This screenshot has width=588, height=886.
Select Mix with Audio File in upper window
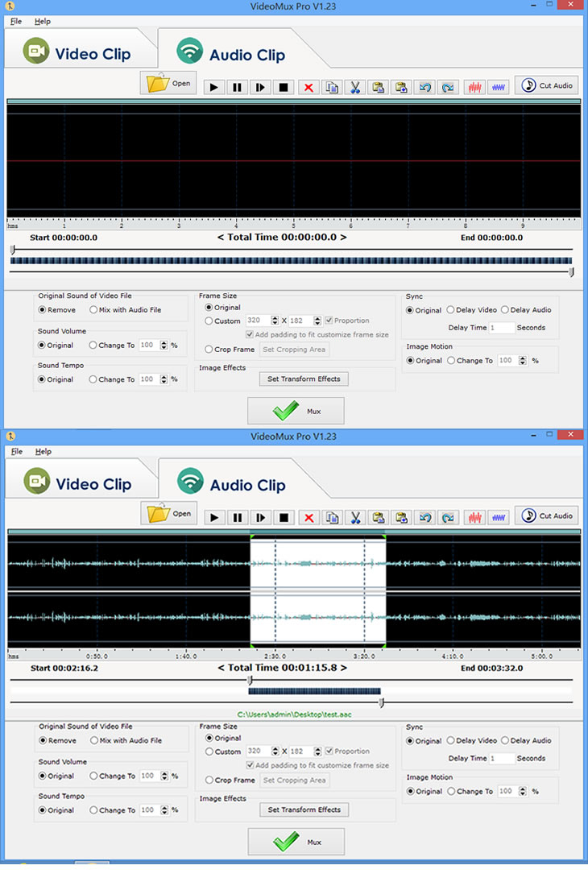pyautogui.click(x=126, y=309)
